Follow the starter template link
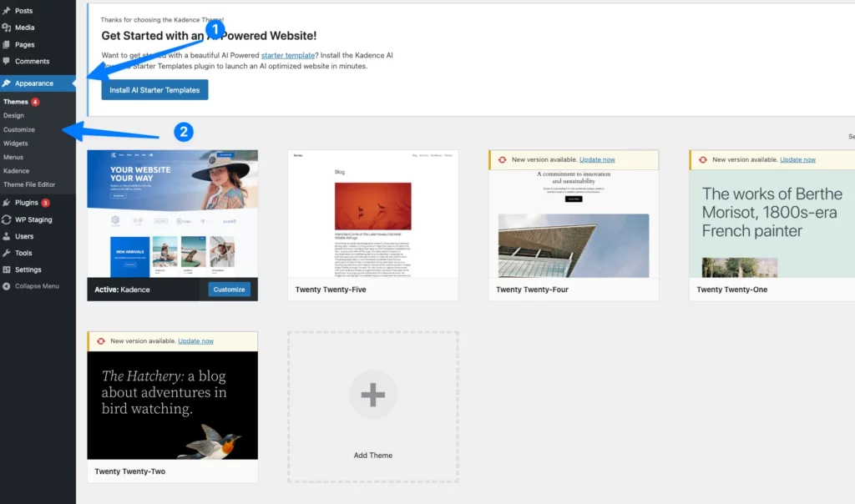855x504 pixels. tap(288, 55)
